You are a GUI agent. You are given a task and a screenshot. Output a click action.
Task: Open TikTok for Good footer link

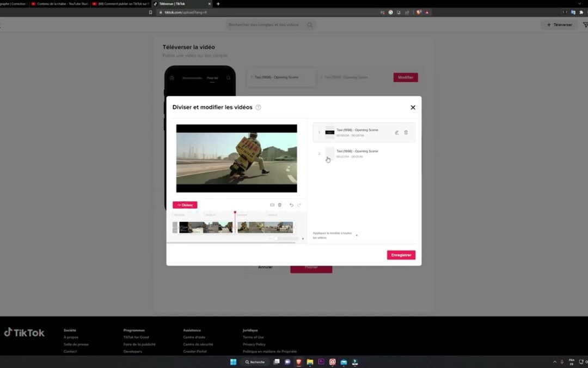[136, 337]
